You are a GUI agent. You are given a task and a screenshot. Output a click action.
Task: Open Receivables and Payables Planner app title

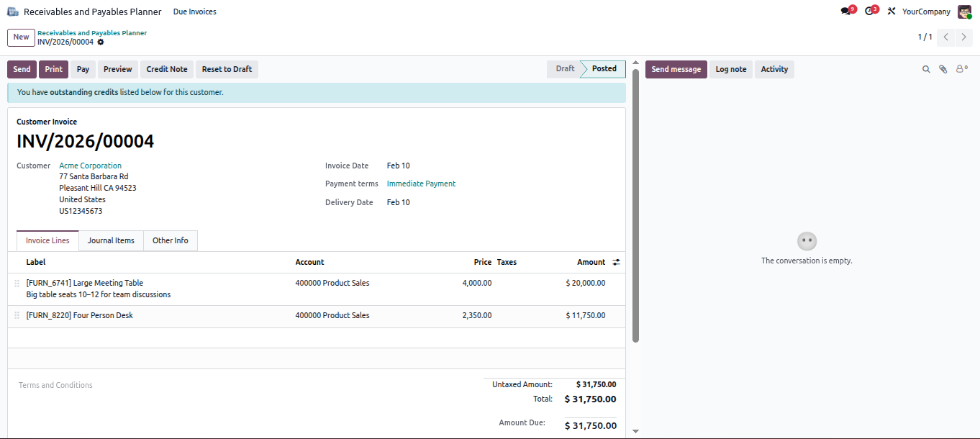point(92,12)
